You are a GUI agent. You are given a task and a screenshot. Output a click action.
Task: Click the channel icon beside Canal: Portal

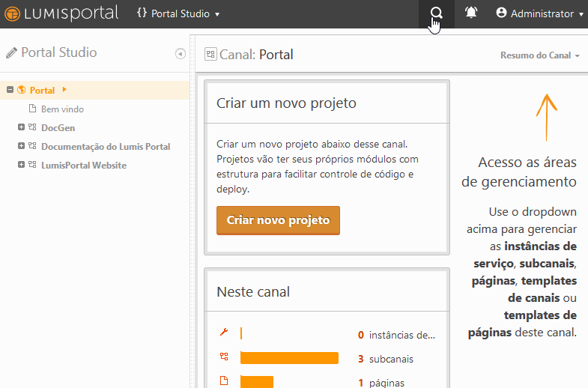click(210, 55)
